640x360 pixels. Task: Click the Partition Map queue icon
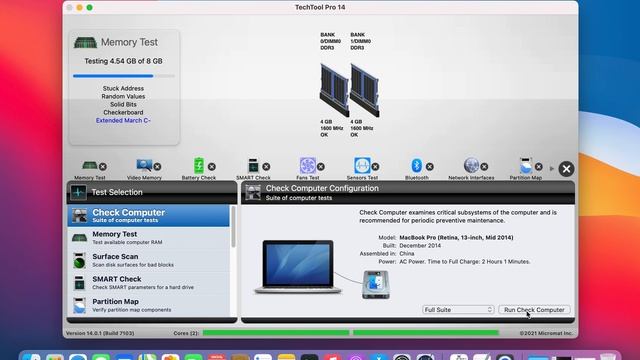pos(525,165)
